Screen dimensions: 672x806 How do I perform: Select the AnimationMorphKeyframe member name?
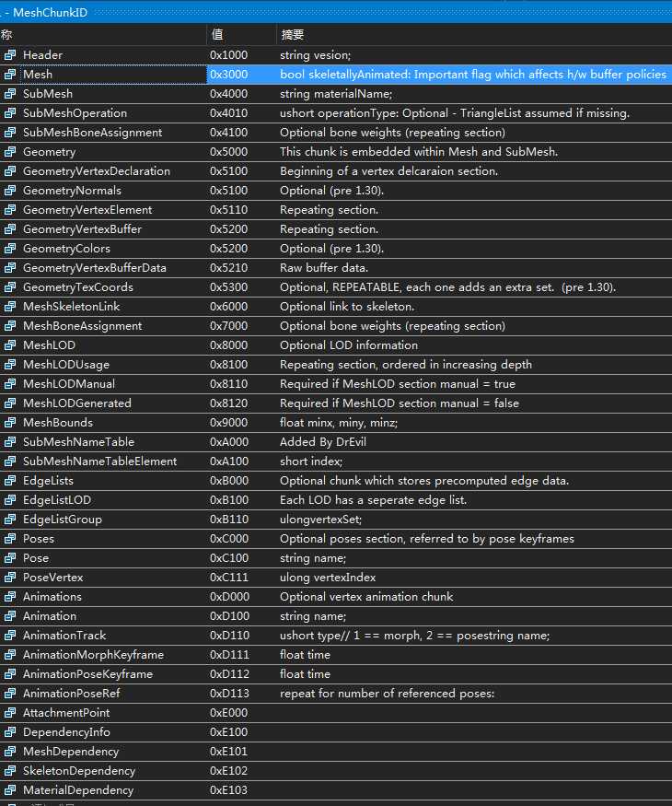(x=94, y=655)
